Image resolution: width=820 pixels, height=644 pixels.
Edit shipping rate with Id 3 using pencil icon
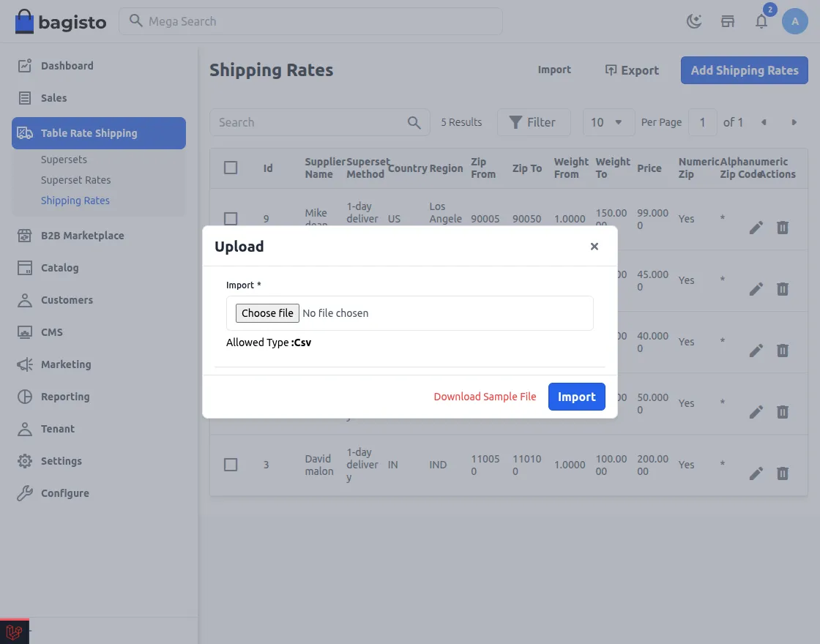pyautogui.click(x=756, y=473)
